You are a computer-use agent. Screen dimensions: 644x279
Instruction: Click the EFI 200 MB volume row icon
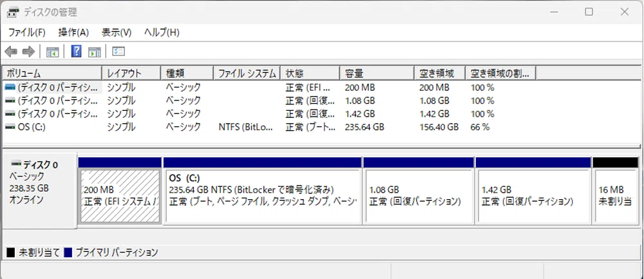pyautogui.click(x=10, y=88)
